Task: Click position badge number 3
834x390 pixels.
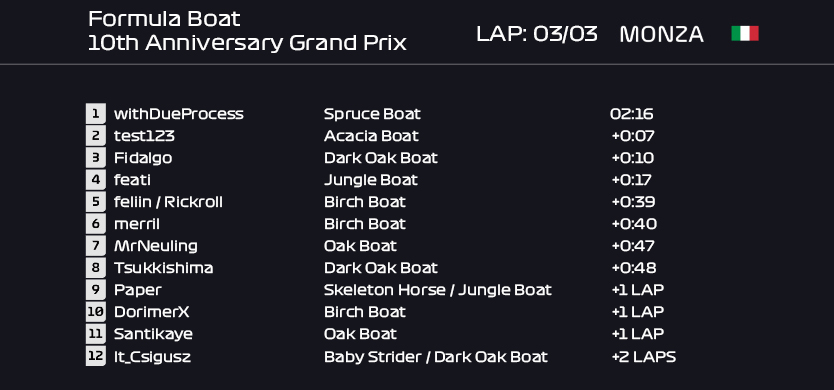Action: point(96,158)
